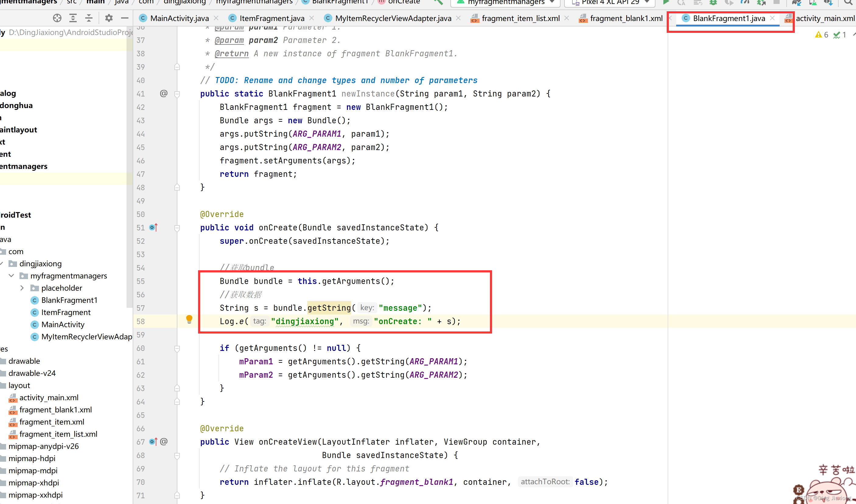Image resolution: width=856 pixels, height=504 pixels.
Task: Click the gray Stop square in toolbar
Action: pos(777,2)
